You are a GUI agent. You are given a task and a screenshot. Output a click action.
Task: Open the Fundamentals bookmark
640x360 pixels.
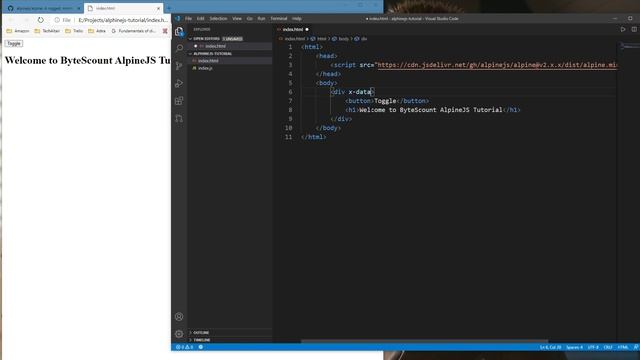coord(133,31)
